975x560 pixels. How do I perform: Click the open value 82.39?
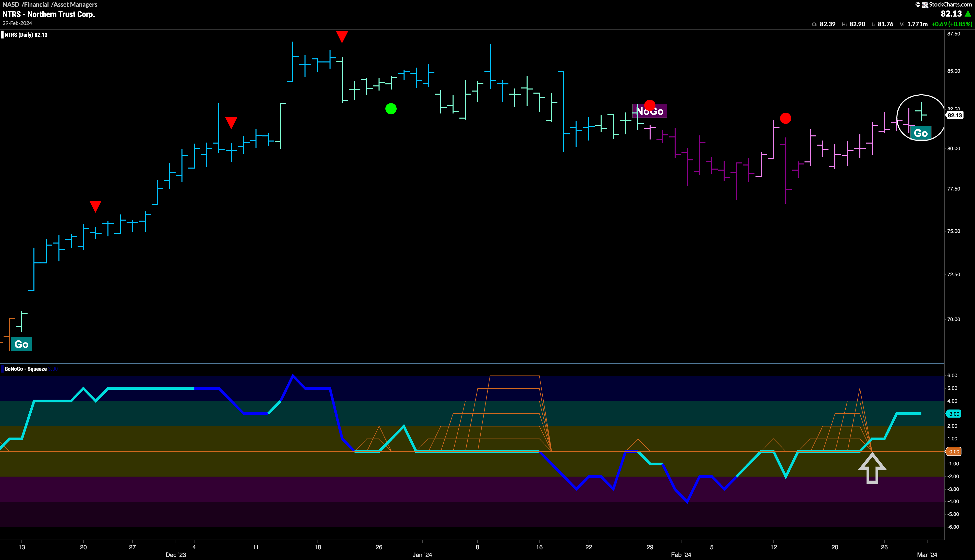[x=827, y=24]
